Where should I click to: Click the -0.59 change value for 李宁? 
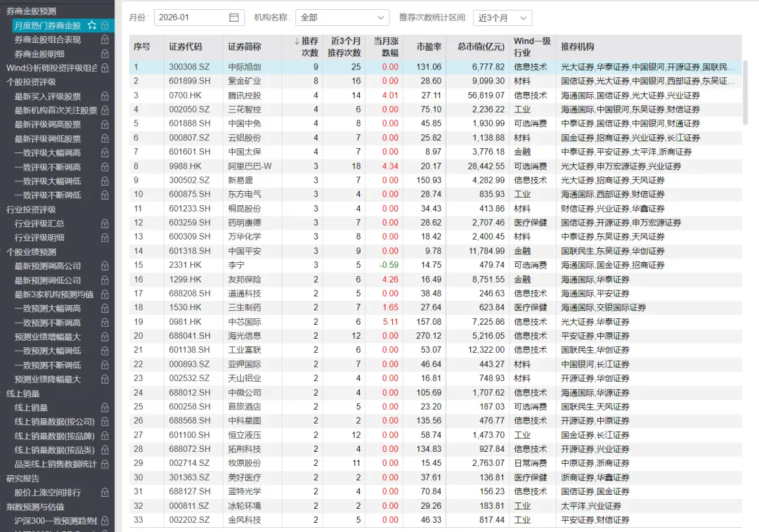pyautogui.click(x=389, y=265)
